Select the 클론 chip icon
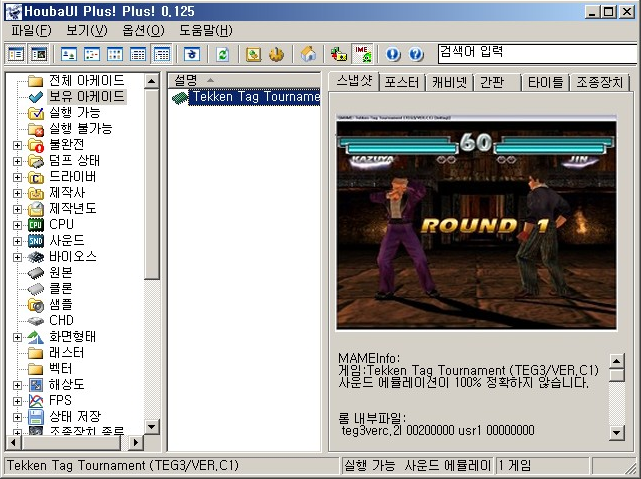Screen dimensions: 641x479 [x=36, y=289]
